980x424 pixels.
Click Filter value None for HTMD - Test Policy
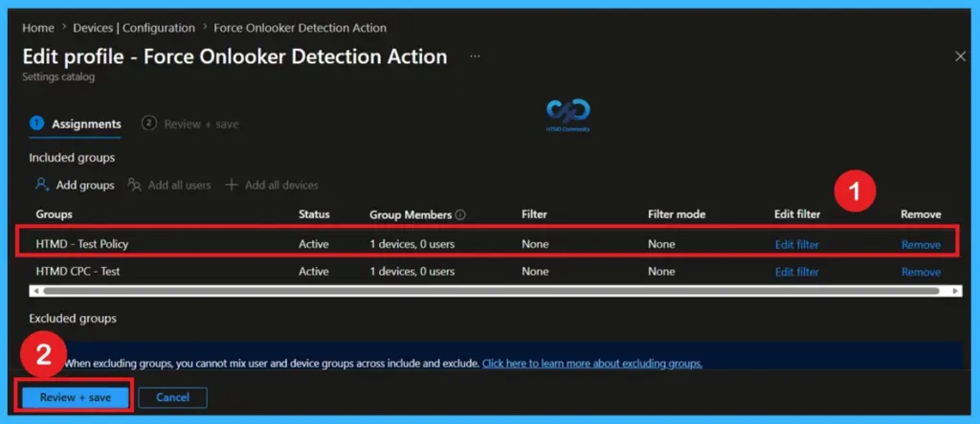(x=535, y=244)
